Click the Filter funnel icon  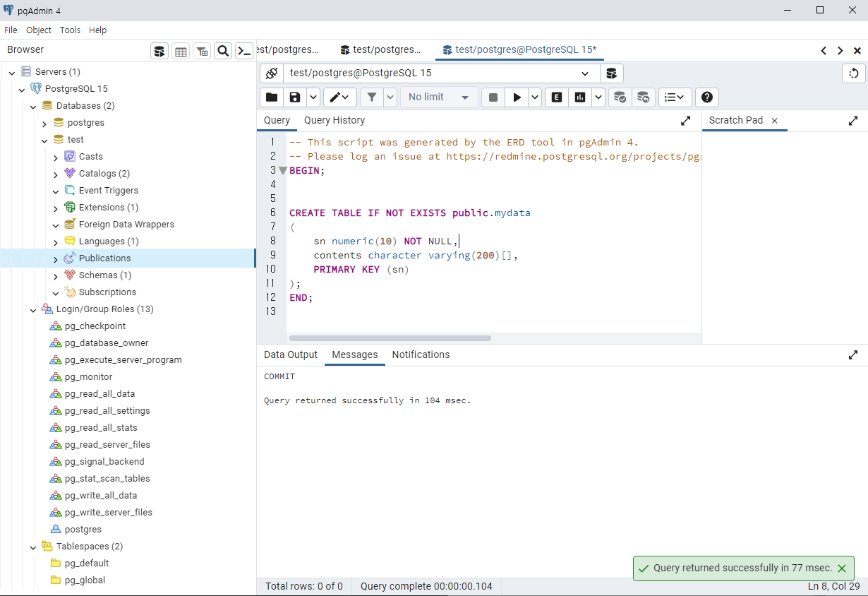tap(372, 97)
